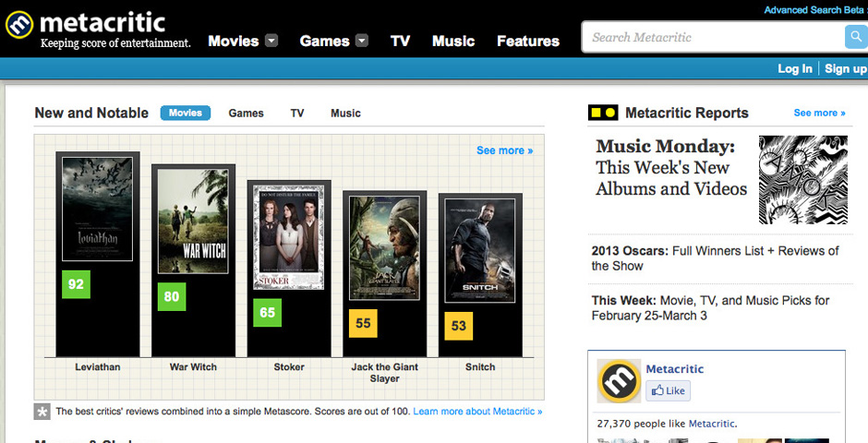Click the Metacritic logo icon in header
This screenshot has width=868, height=443.
pos(19,26)
